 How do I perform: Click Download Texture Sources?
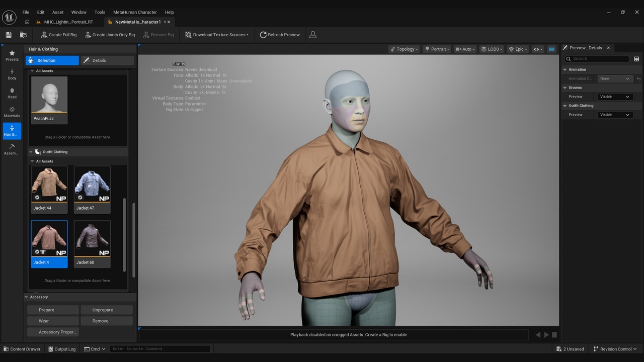[217, 35]
